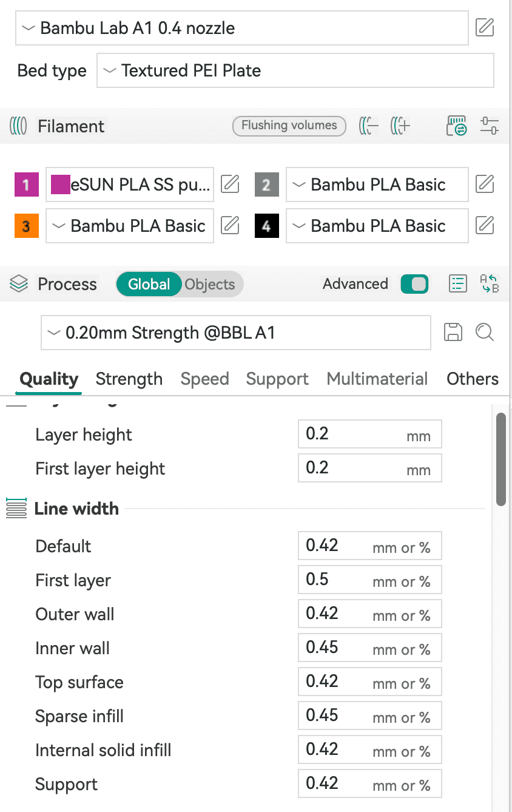Click the Line width section icon
Image resolution: width=512 pixels, height=812 pixels.
(16, 509)
